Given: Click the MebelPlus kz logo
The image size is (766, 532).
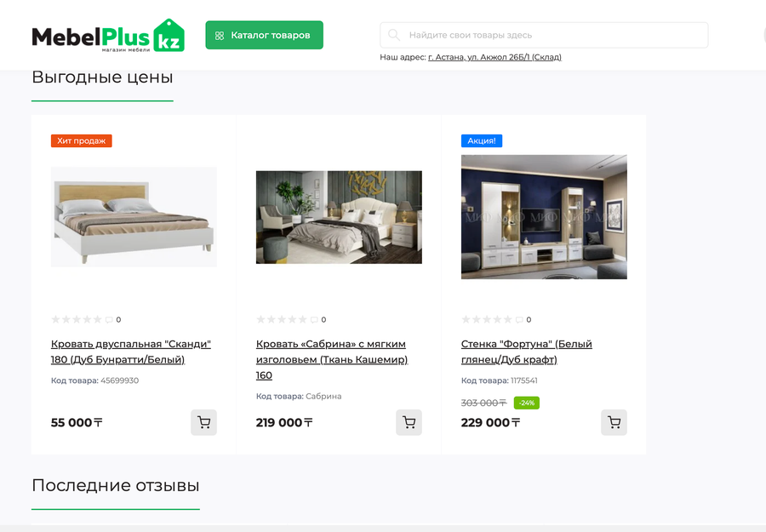Looking at the screenshot, I should 108,35.
